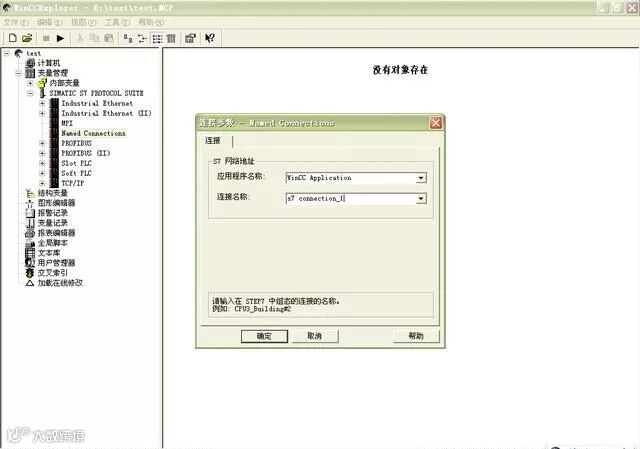Open the 变量记录 tag logging icon
The image size is (640, 449).
30,223
